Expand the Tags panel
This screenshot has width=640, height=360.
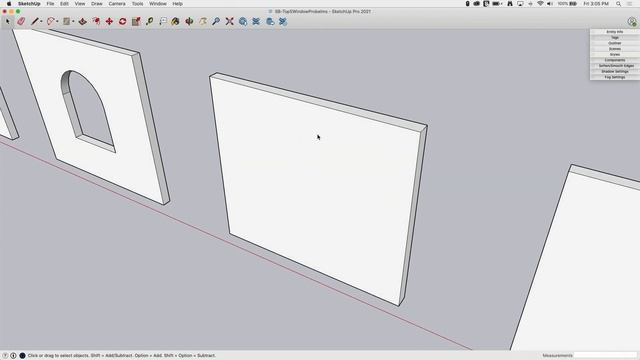pos(614,38)
